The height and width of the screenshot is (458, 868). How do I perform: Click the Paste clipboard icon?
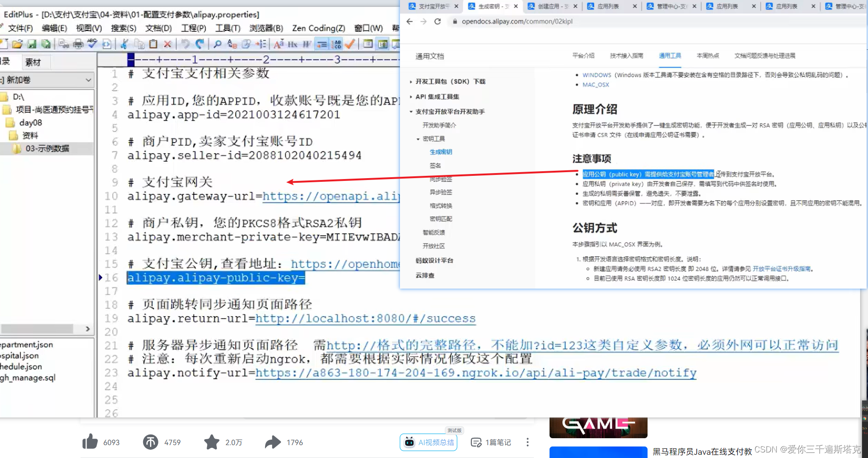[x=153, y=44]
